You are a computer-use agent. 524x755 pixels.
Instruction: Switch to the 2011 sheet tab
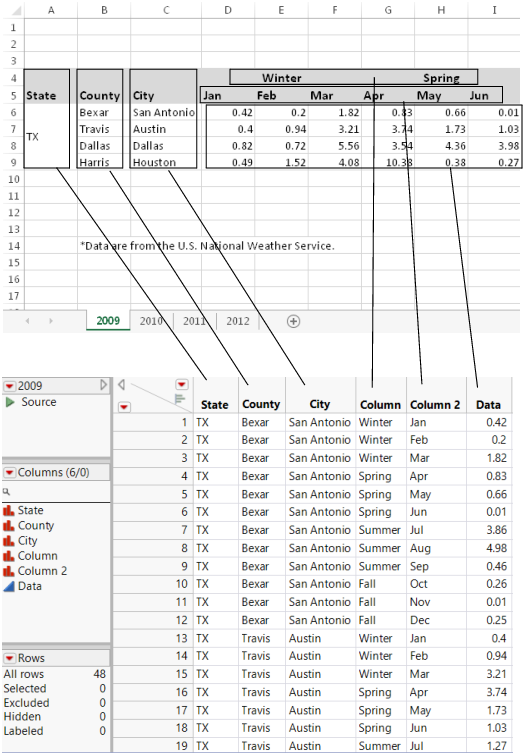pyautogui.click(x=195, y=321)
